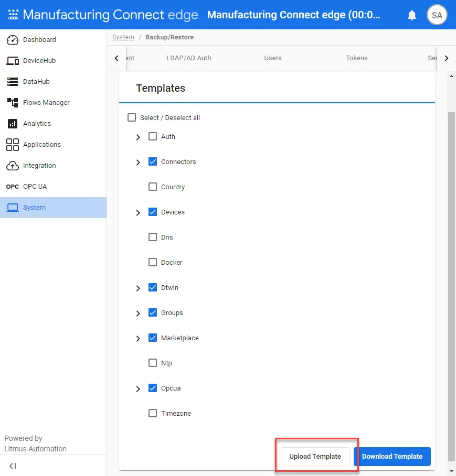The width and height of the screenshot is (456, 476).
Task: Click the Integration cloud upload icon
Action: (x=13, y=166)
